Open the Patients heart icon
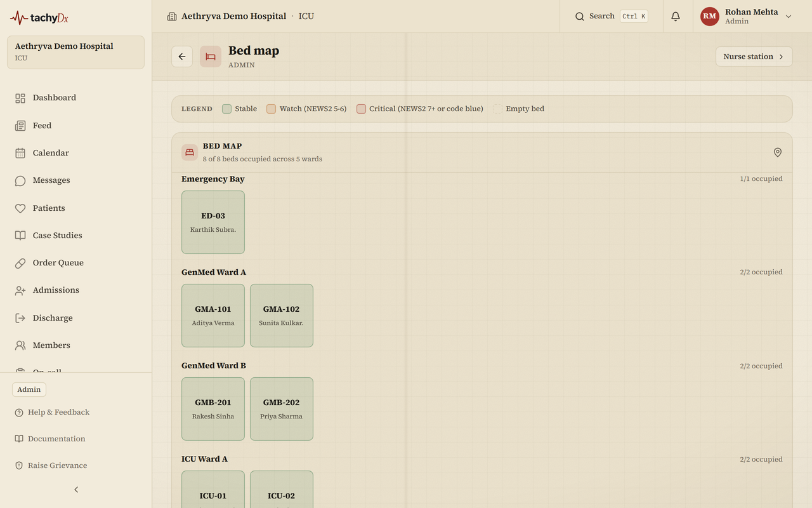The image size is (812, 508). [20, 208]
